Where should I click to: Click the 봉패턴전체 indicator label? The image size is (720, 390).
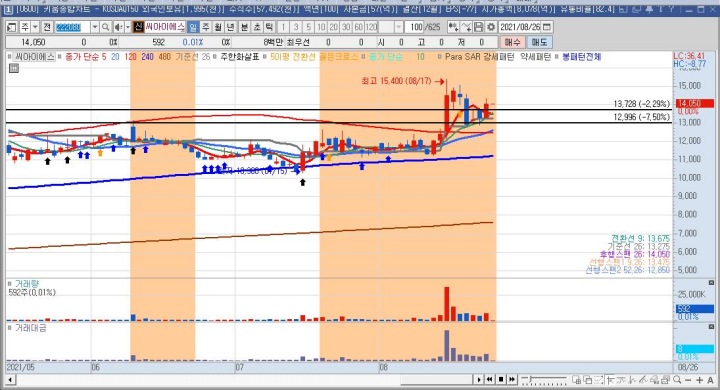click(581, 57)
